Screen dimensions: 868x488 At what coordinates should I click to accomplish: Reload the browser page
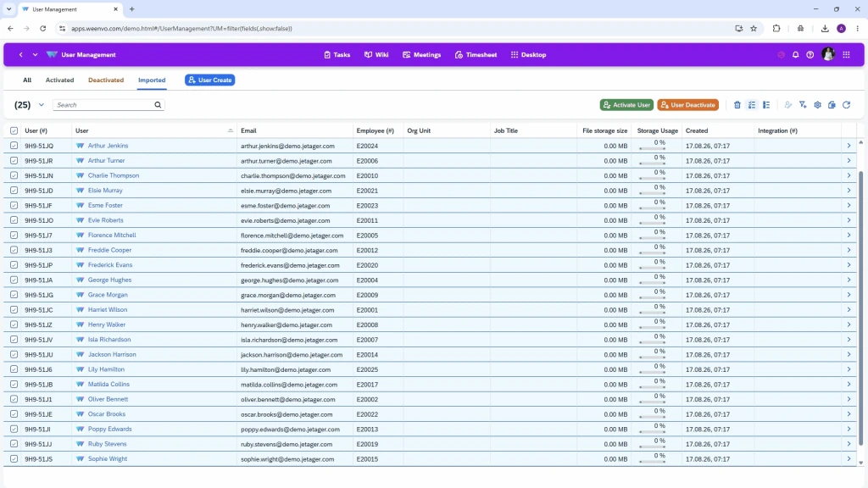coord(42,28)
